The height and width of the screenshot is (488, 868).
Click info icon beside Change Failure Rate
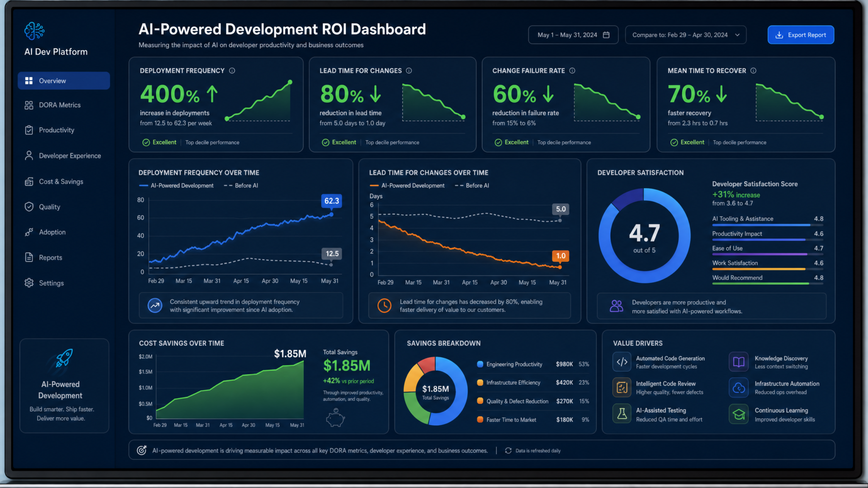572,71
